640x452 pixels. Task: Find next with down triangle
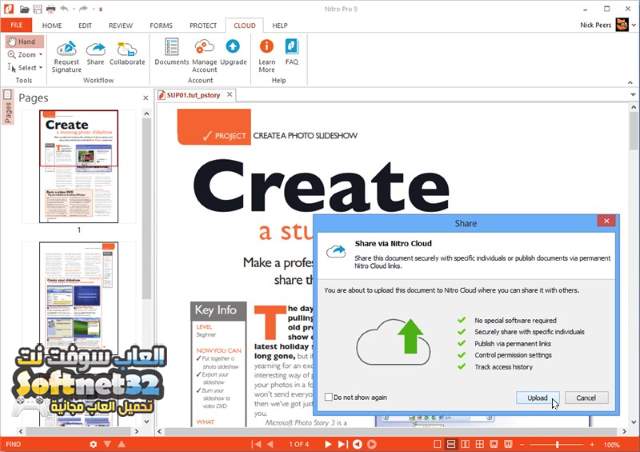coord(107,444)
